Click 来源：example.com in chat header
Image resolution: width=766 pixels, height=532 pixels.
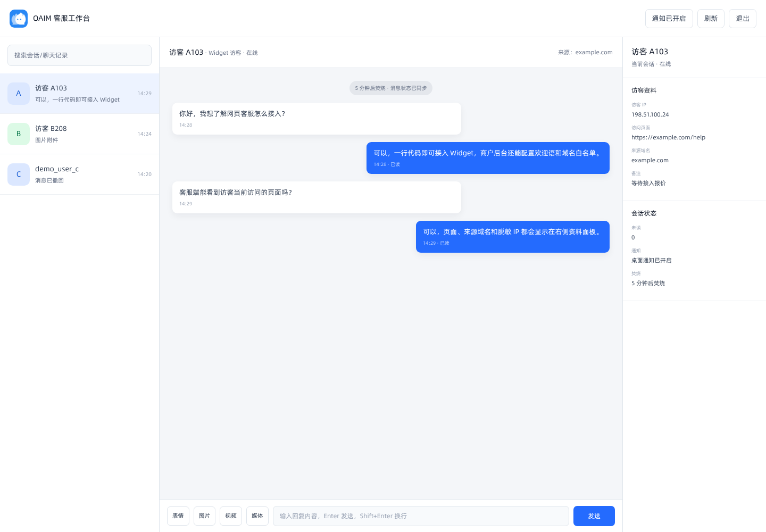click(x=585, y=52)
